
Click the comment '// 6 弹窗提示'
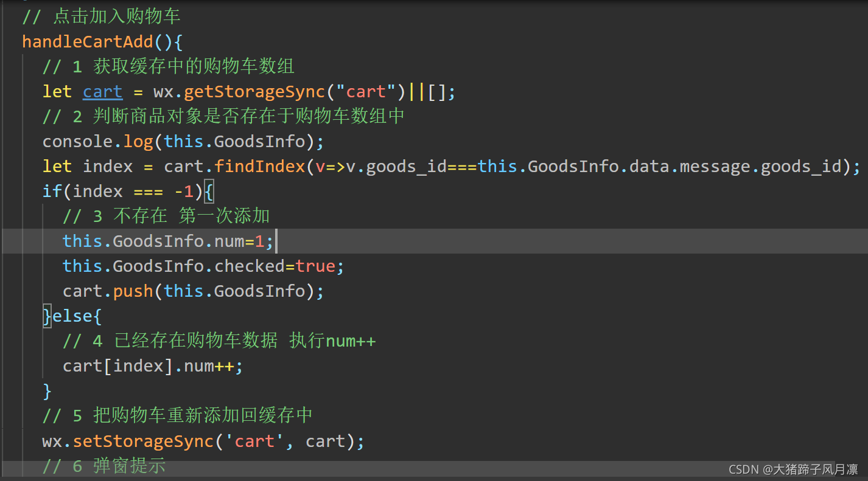click(x=104, y=466)
